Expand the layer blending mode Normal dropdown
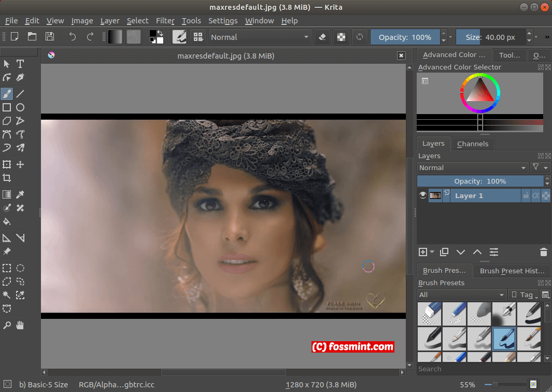Screen dimensions: 552x392 tap(472, 167)
